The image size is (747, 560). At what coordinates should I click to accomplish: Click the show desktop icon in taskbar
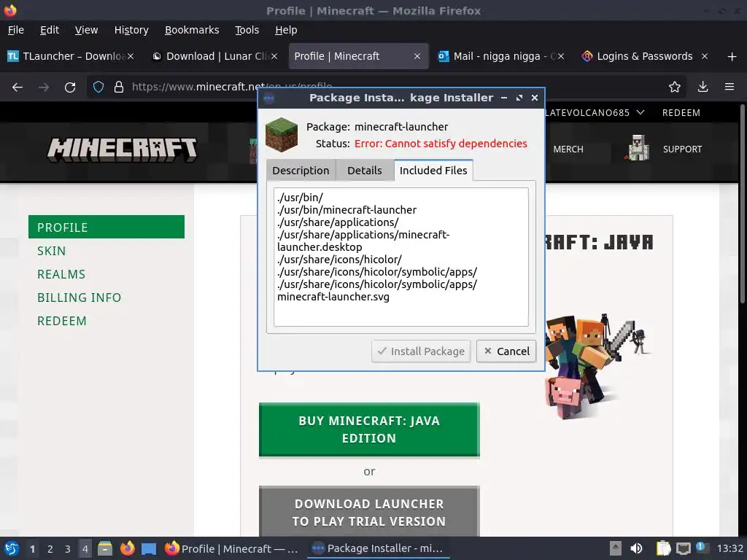(x=149, y=548)
